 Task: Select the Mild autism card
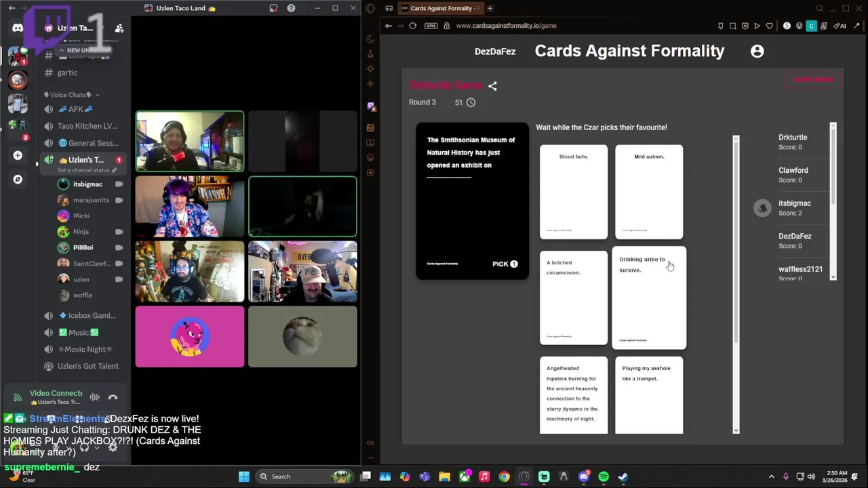649,192
